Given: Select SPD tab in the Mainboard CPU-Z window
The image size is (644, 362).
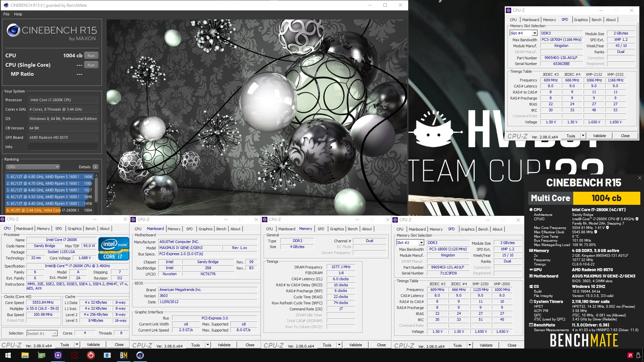Looking at the screenshot, I should click(190, 229).
